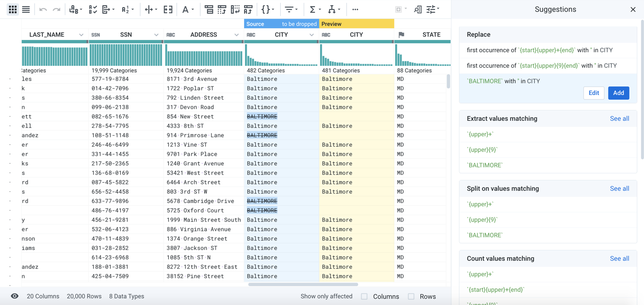Open data grid options sliders icon
This screenshot has height=305, width=644.
(433, 9)
